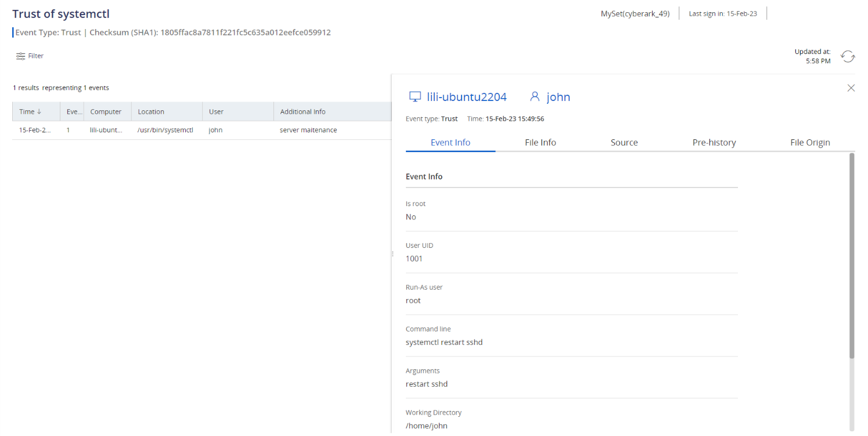Expand the Location column header options
Screen dimensions: 868x436
coord(151,111)
